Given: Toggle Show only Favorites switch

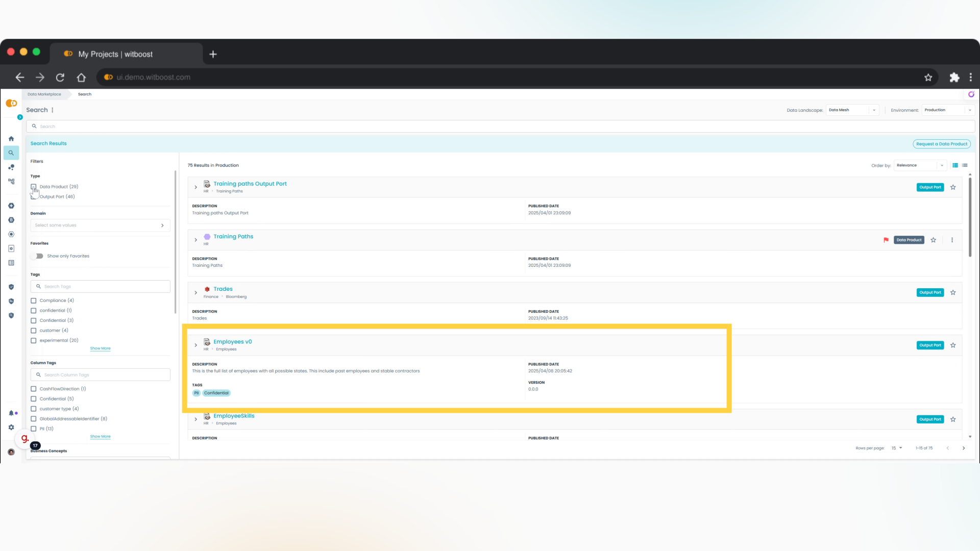Looking at the screenshot, I should pyautogui.click(x=37, y=256).
